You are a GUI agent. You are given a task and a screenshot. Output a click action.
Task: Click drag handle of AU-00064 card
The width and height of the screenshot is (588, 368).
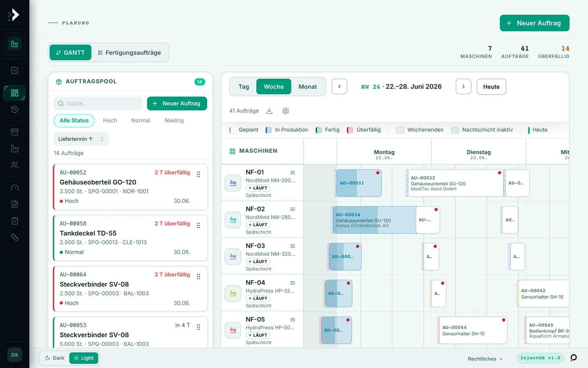pyautogui.click(x=198, y=276)
